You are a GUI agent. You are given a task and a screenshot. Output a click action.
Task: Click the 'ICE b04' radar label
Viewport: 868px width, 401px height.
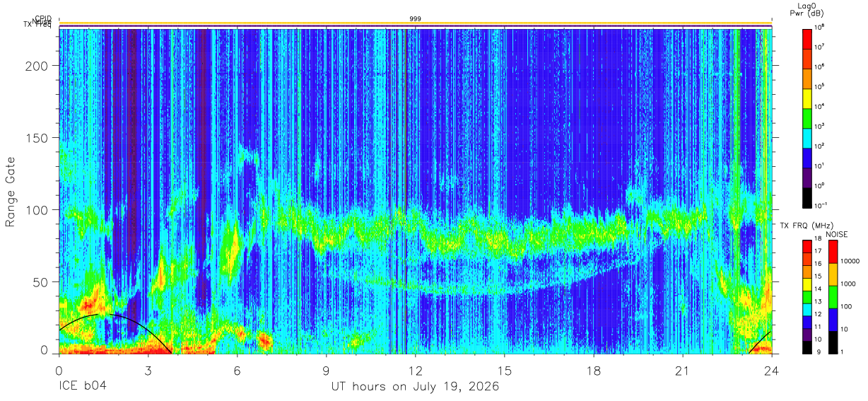pyautogui.click(x=82, y=387)
